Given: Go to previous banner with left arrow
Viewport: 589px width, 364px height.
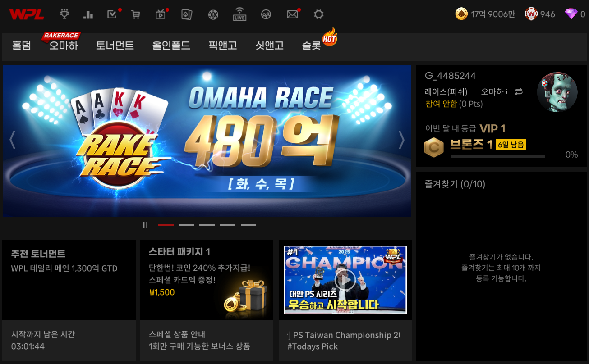Looking at the screenshot, I should pos(13,140).
